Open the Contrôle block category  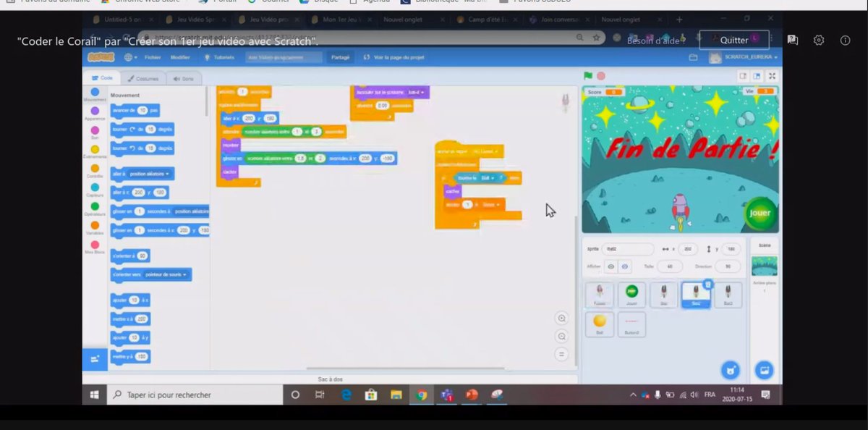95,171
